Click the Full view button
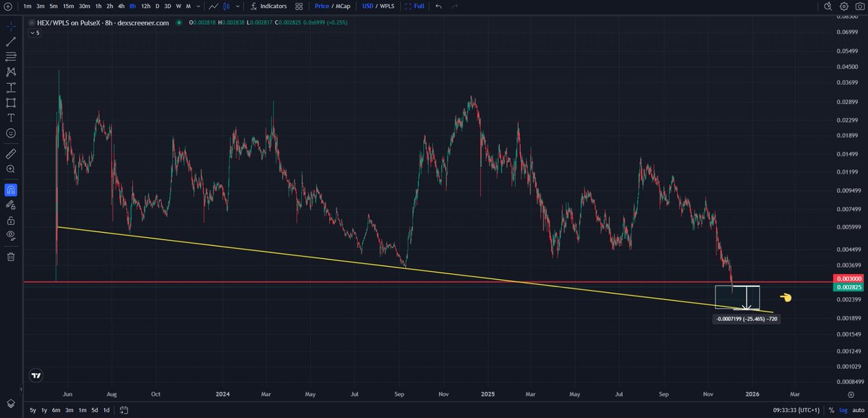 click(x=415, y=6)
